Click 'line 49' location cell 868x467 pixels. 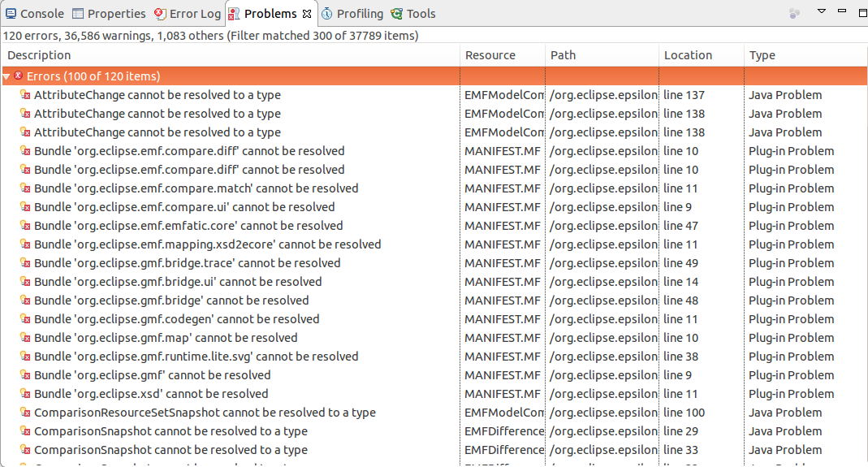tap(681, 263)
